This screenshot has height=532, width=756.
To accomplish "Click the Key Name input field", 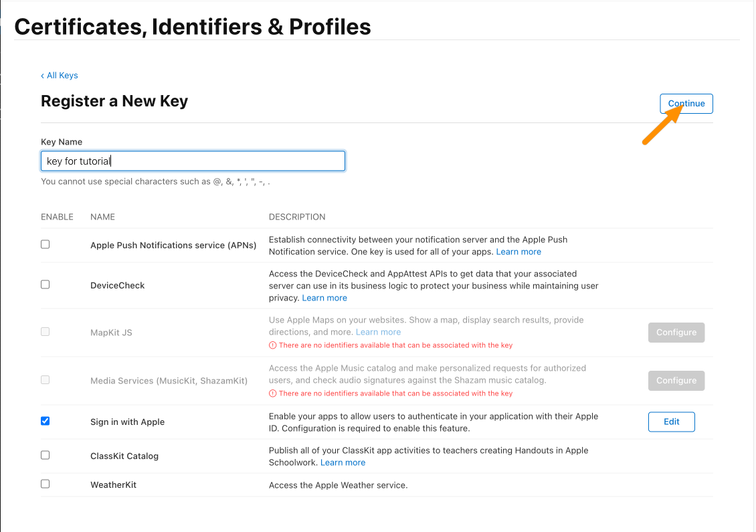I will (193, 161).
